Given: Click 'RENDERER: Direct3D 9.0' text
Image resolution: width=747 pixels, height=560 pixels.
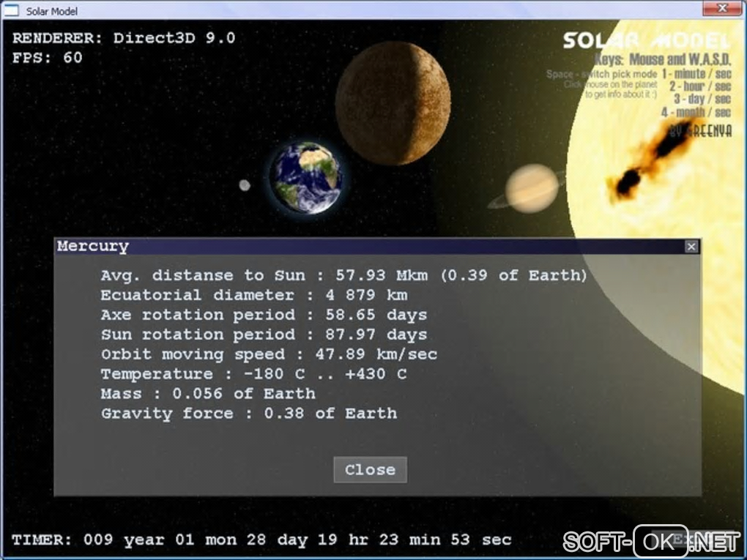Looking at the screenshot, I should click(x=124, y=38).
